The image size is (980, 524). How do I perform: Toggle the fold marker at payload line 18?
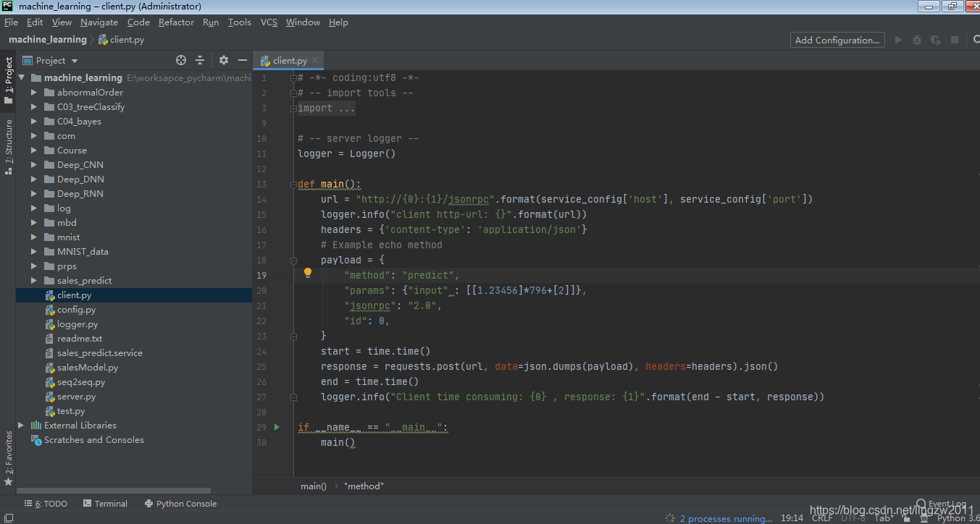pyautogui.click(x=293, y=261)
